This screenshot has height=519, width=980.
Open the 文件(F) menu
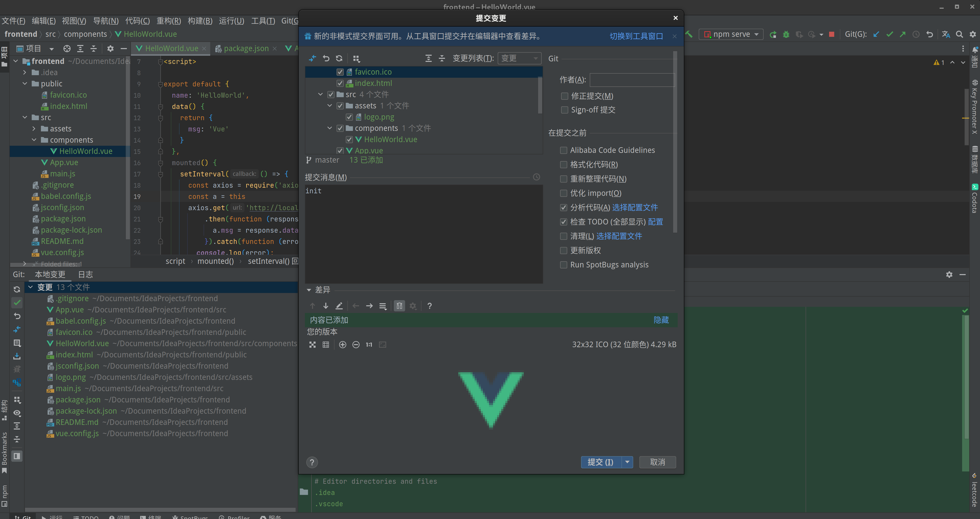pos(13,21)
